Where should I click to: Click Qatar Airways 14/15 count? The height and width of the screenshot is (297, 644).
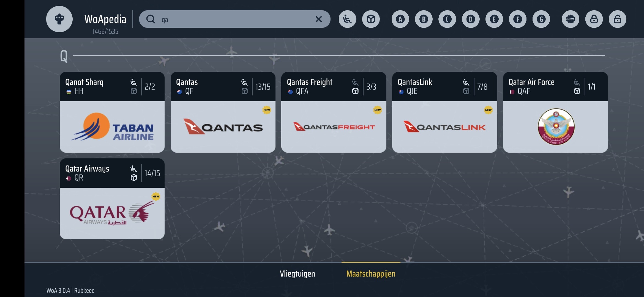click(x=152, y=173)
